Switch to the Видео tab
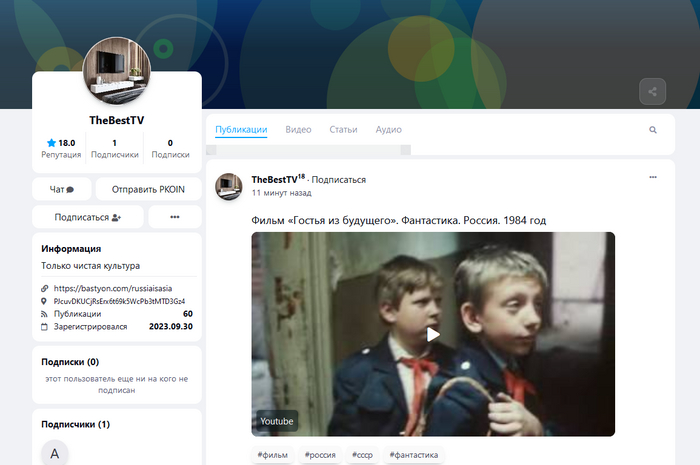 [298, 129]
